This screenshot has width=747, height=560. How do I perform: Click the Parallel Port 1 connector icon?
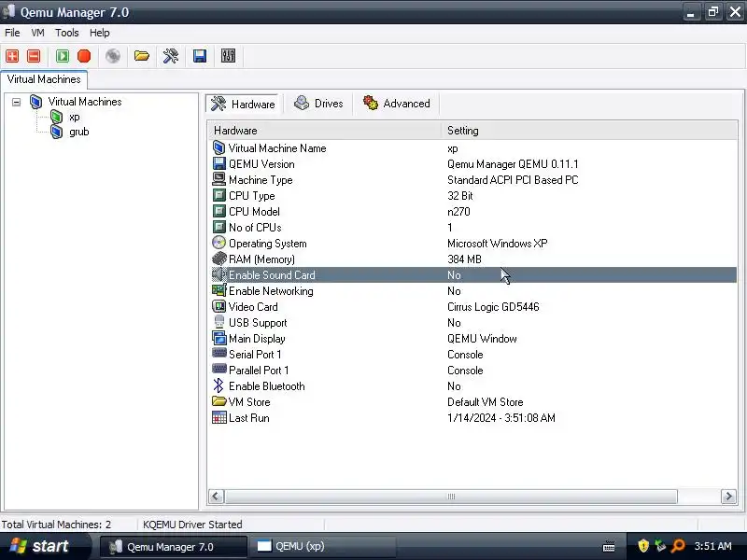click(219, 369)
